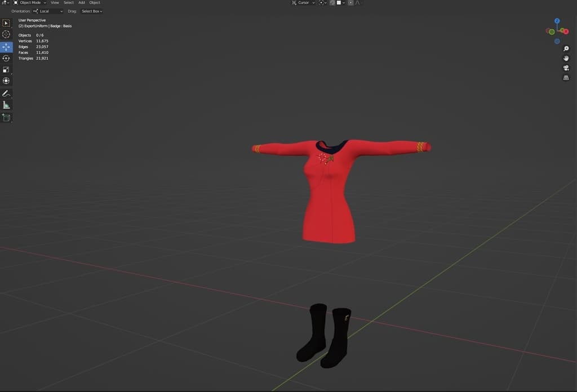The width and height of the screenshot is (577, 392).
Task: Open the editor type dropdown
Action: coord(5,3)
